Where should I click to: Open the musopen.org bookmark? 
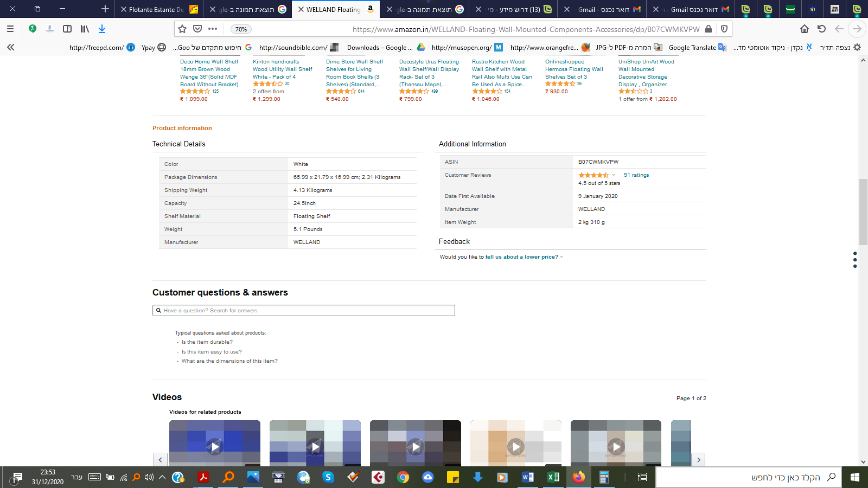coord(467,48)
